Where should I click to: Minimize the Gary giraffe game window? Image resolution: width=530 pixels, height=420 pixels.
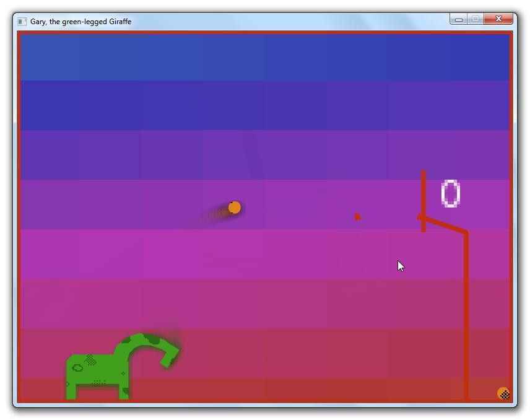(x=458, y=19)
